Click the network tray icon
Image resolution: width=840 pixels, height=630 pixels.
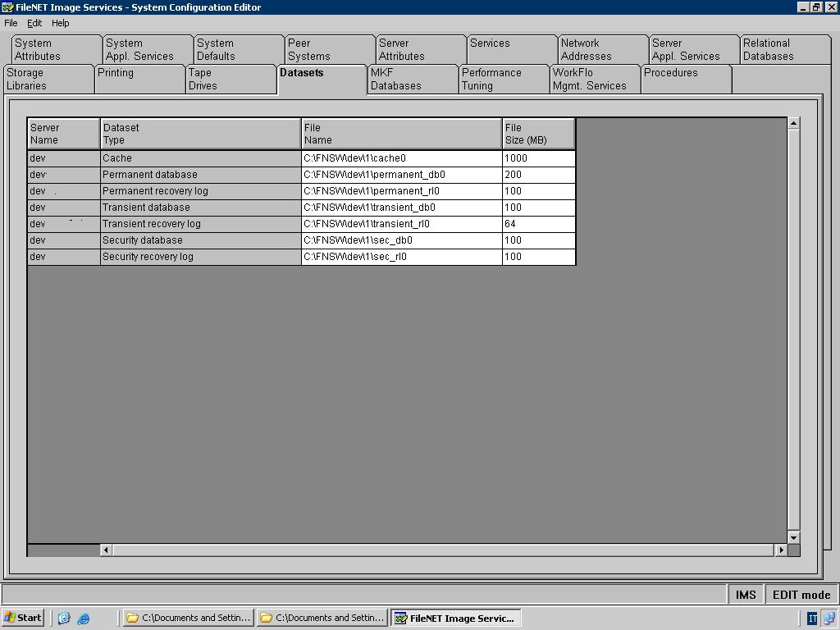point(829,619)
